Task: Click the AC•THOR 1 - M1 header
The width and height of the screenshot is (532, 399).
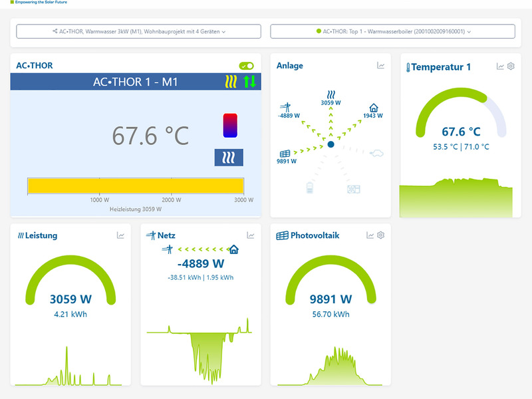Action: [136, 82]
